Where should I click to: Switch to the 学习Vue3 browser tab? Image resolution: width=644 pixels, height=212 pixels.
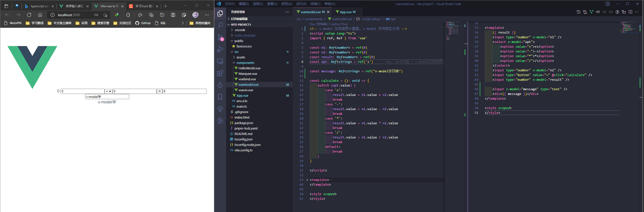tap(144, 6)
